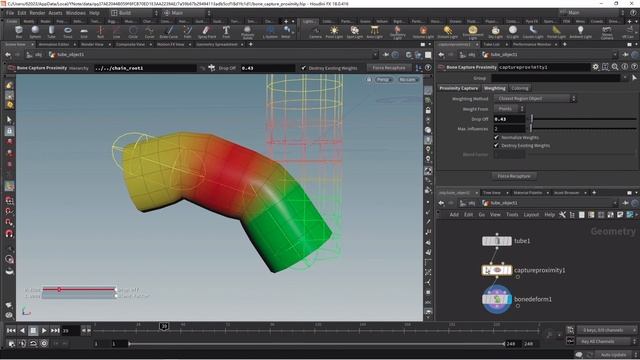Toggle Destroy Existing Weights in viewport toolbar
Viewport: 640px width, 360px height.
pyautogui.click(x=303, y=68)
